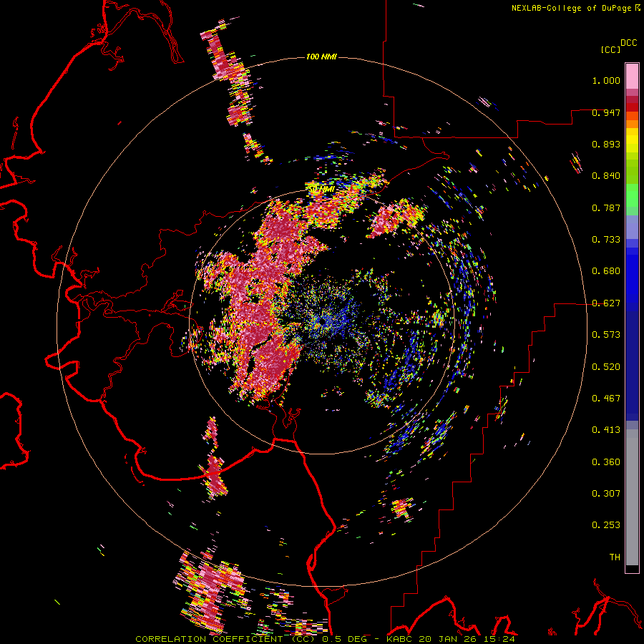Click the NEXLAB-College of DuPage credit text
The width and height of the screenshot is (644, 644).
(571, 8)
